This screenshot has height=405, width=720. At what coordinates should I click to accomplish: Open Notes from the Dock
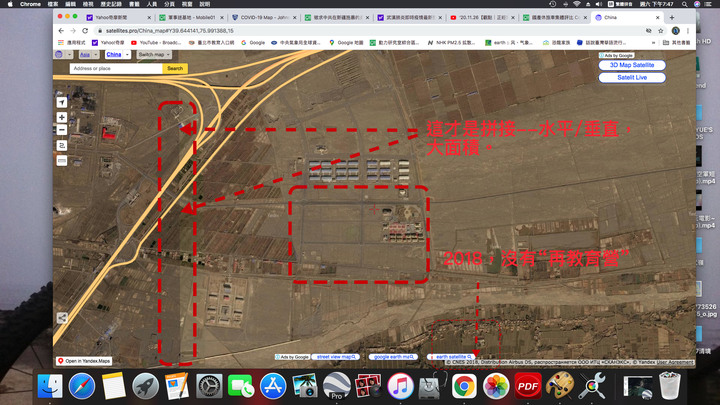[x=113, y=386]
